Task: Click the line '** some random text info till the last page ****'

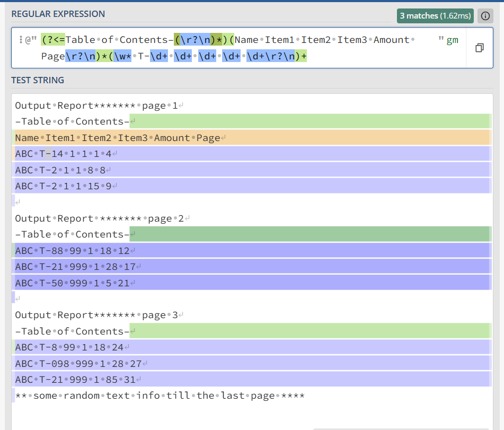Action: click(160, 396)
